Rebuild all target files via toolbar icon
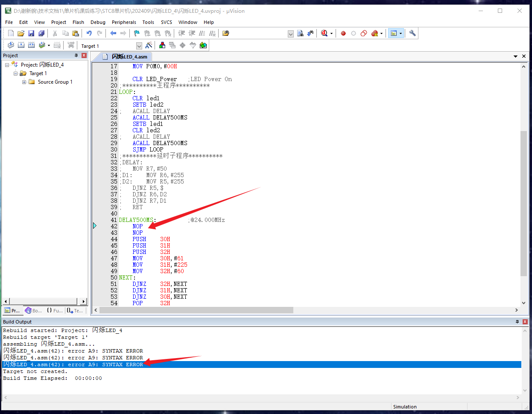The image size is (532, 414). pyautogui.click(x=31, y=45)
